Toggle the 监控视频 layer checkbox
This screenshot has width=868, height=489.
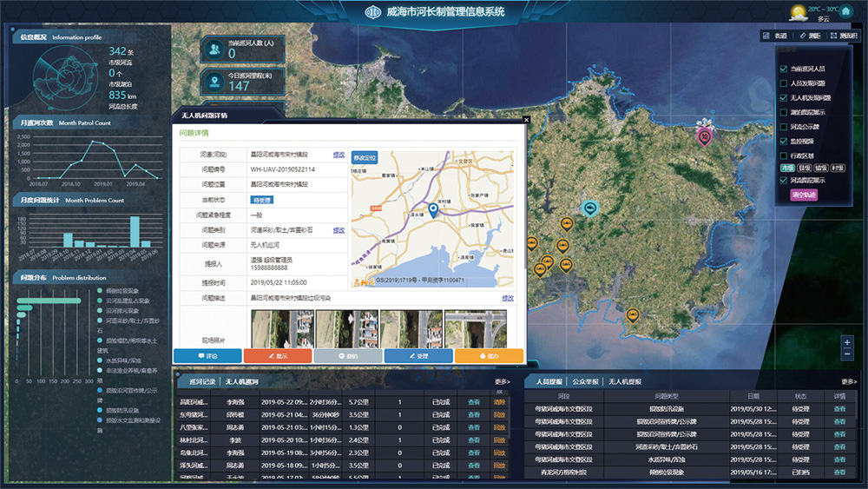coord(785,141)
